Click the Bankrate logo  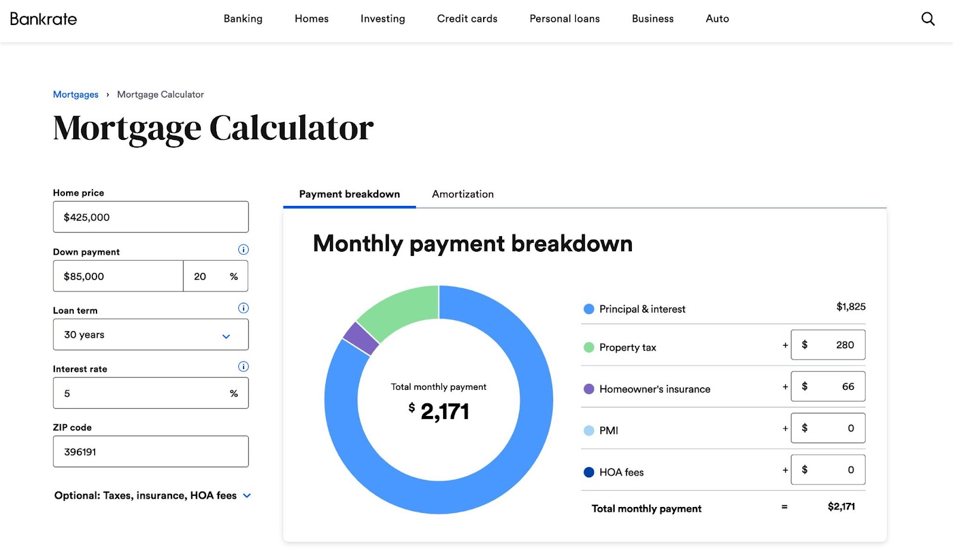coord(43,18)
